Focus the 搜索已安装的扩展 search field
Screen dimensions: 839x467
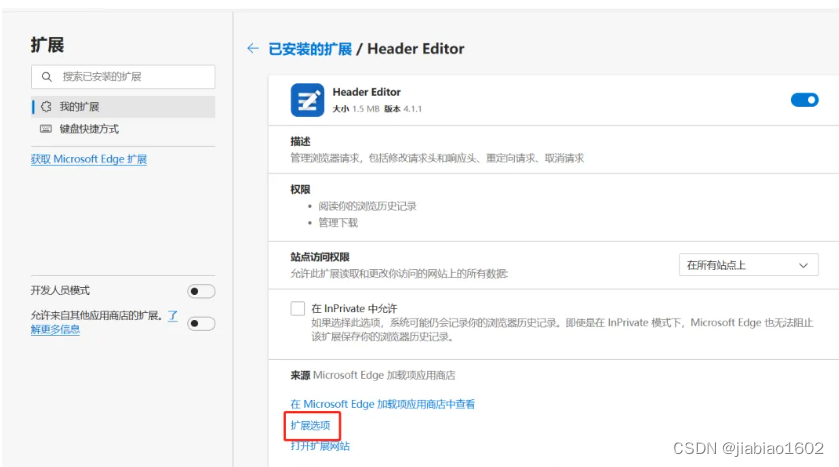click(x=123, y=77)
